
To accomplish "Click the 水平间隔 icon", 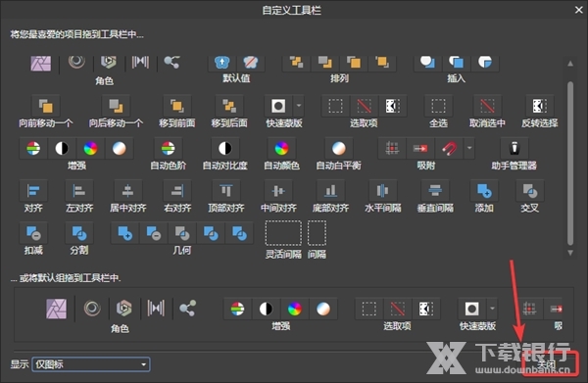I will pos(382,191).
